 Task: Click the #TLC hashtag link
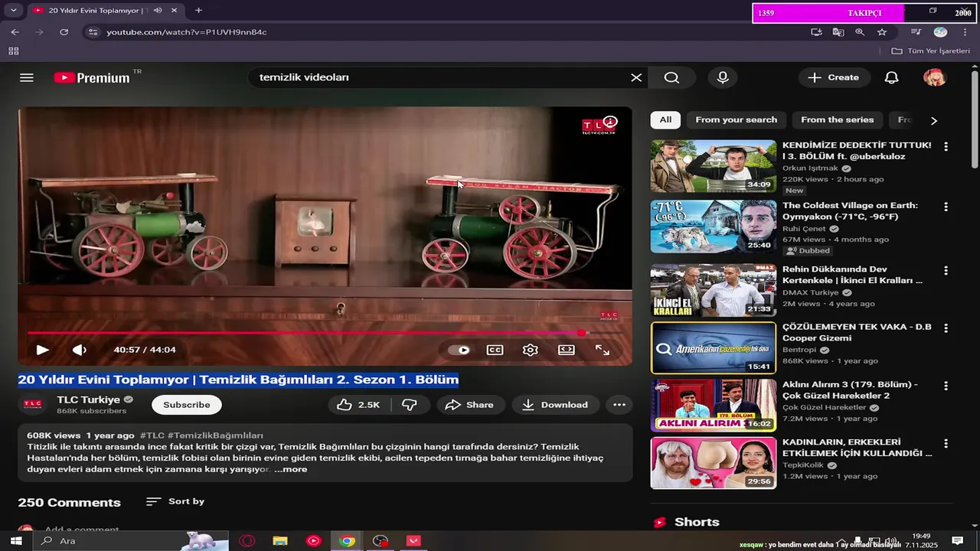point(152,435)
